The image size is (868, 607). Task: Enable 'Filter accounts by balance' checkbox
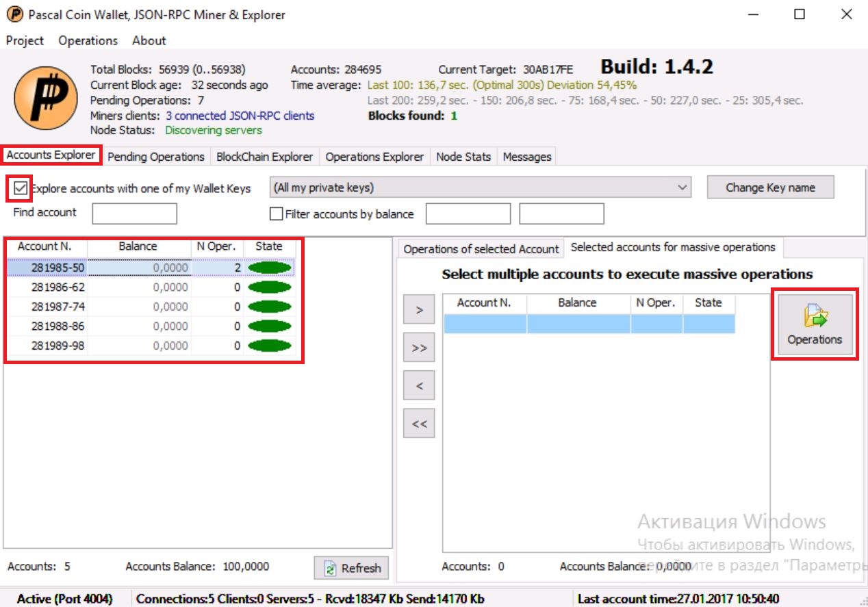point(277,214)
